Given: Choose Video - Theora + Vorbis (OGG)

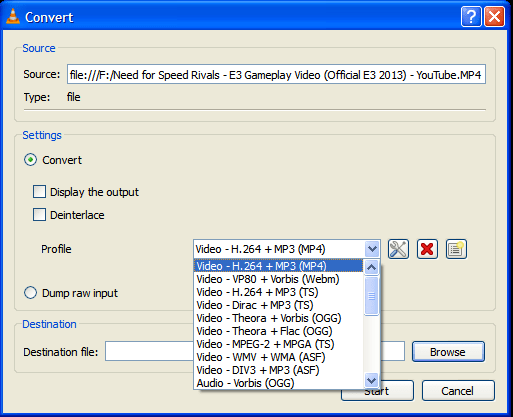Looking at the screenshot, I should point(279,318).
